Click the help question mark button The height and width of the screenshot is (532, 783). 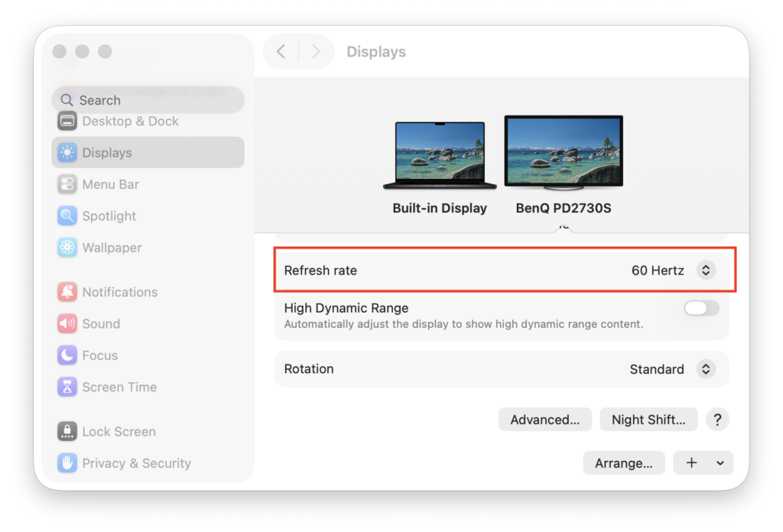click(x=717, y=419)
